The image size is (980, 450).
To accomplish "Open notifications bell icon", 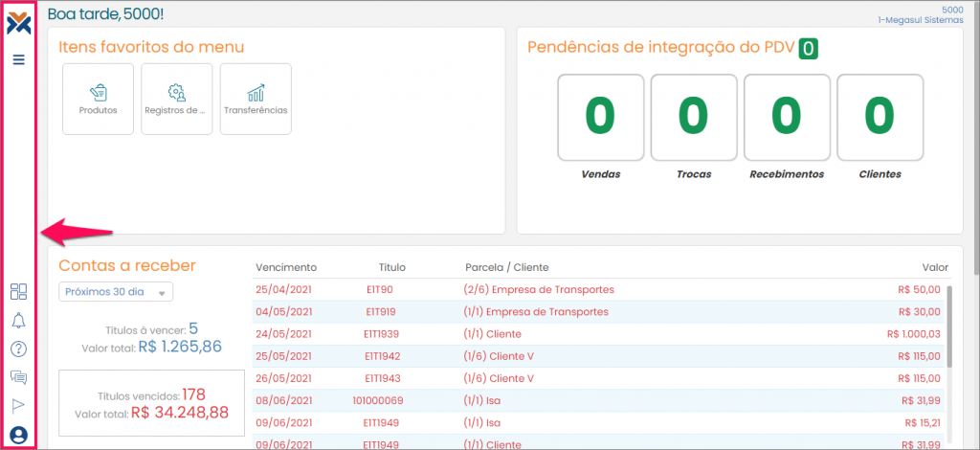I will click(x=18, y=320).
